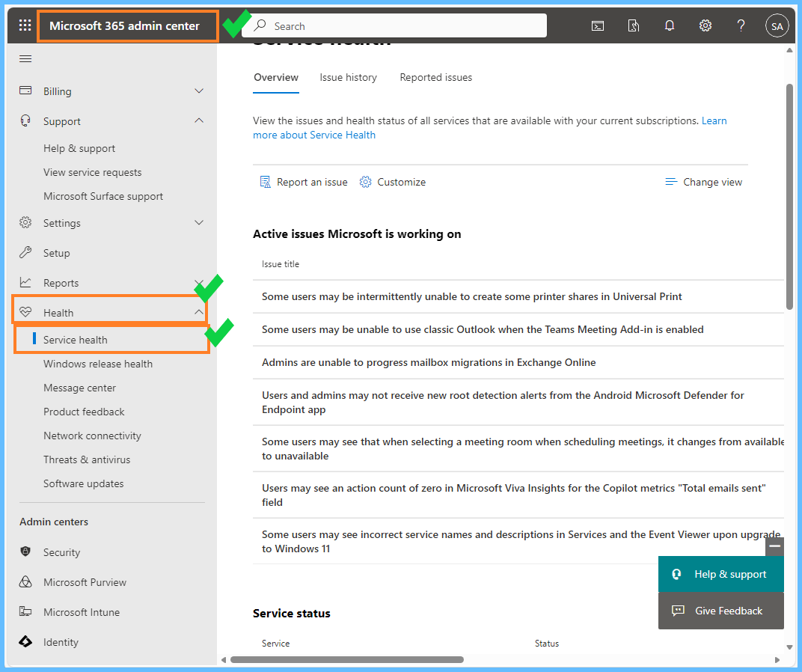This screenshot has height=672, width=802.
Task: Open Windows release health
Action: pyautogui.click(x=98, y=364)
